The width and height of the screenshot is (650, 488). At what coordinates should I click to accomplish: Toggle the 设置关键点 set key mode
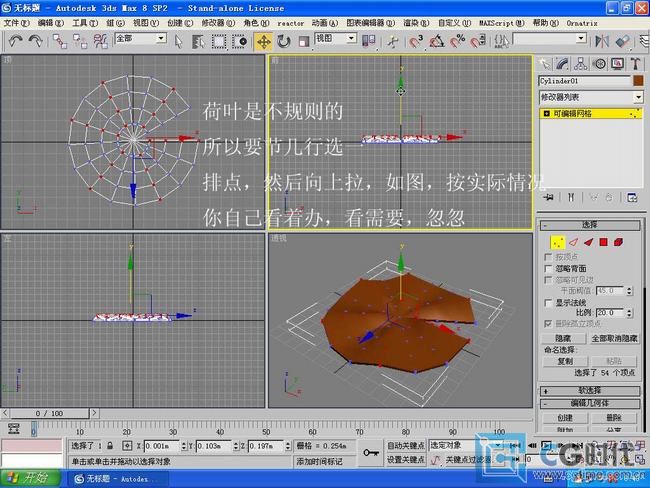405,459
